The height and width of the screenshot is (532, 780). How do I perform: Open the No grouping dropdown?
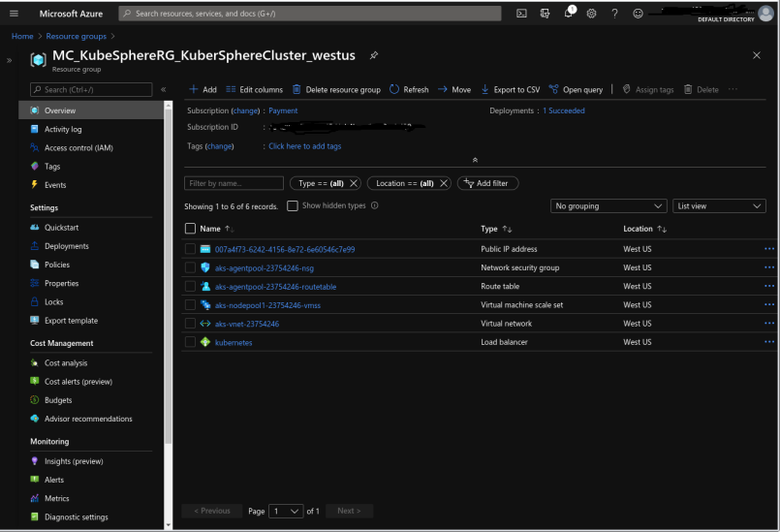coord(608,206)
